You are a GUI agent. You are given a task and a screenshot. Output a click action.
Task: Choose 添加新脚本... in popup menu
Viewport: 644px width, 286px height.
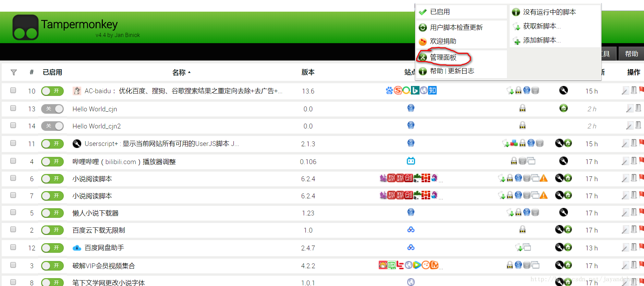pos(542,40)
